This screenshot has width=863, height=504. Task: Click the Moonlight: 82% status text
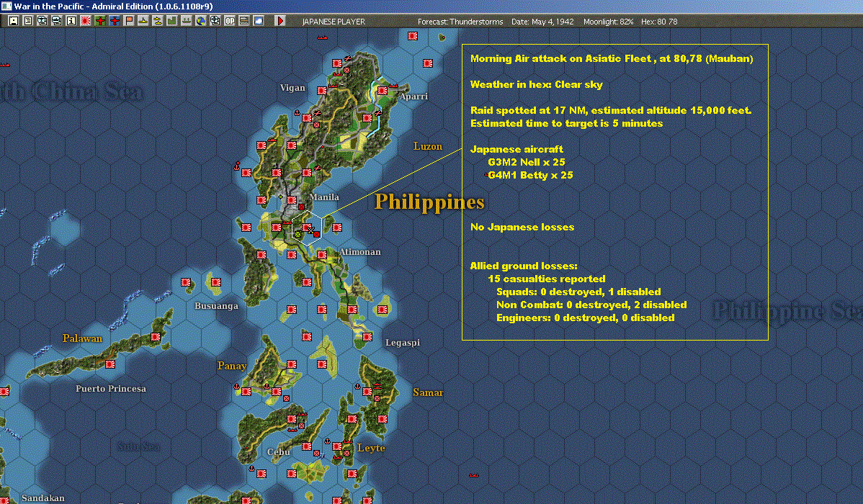coord(608,22)
